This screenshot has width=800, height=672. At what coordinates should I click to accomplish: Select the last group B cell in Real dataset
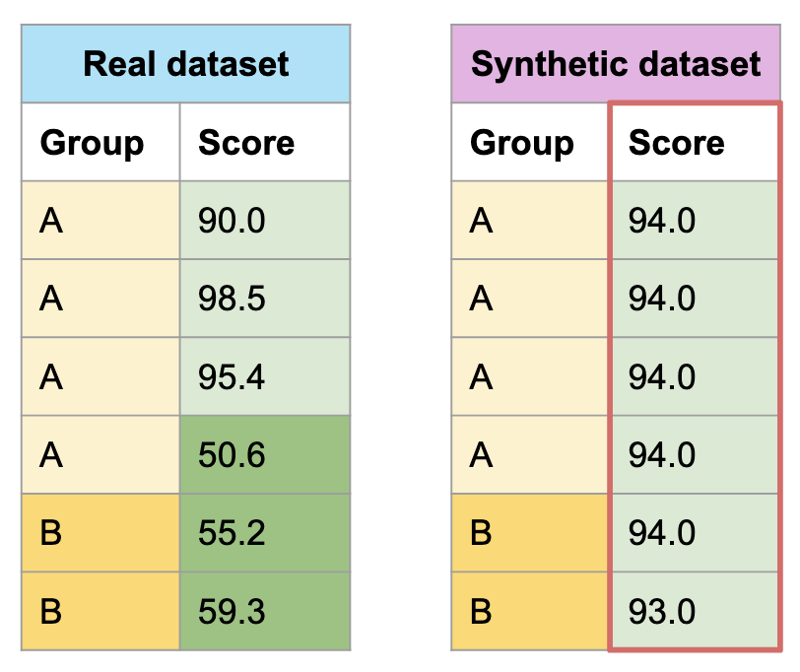click(100, 611)
